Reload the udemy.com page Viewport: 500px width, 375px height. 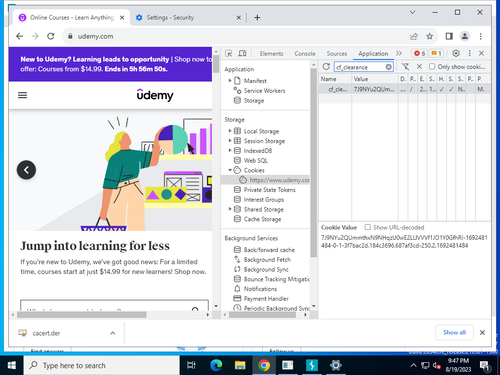(51, 36)
